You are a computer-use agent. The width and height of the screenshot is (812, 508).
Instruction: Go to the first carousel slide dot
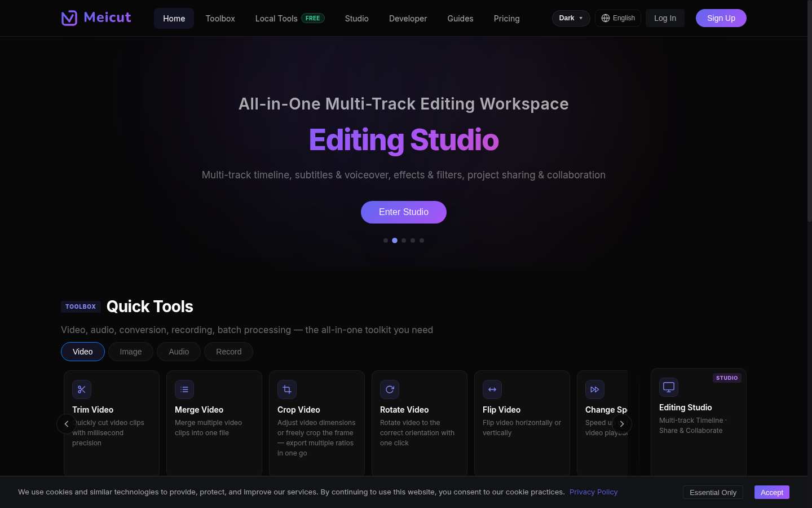click(386, 240)
